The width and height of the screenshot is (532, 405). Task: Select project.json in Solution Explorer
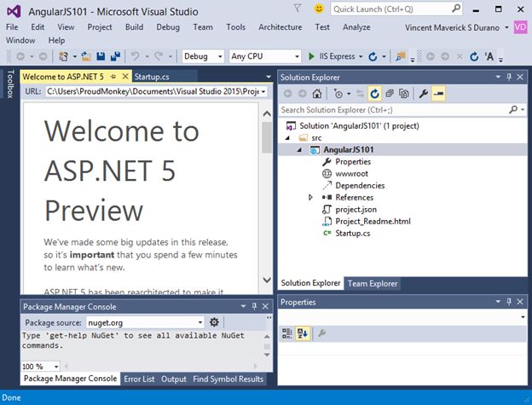[x=356, y=209]
